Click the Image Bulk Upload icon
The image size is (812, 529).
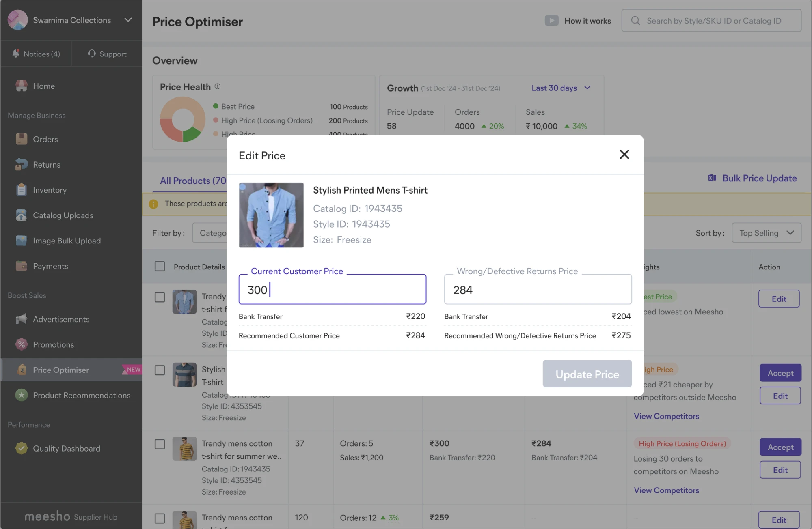[x=21, y=241]
